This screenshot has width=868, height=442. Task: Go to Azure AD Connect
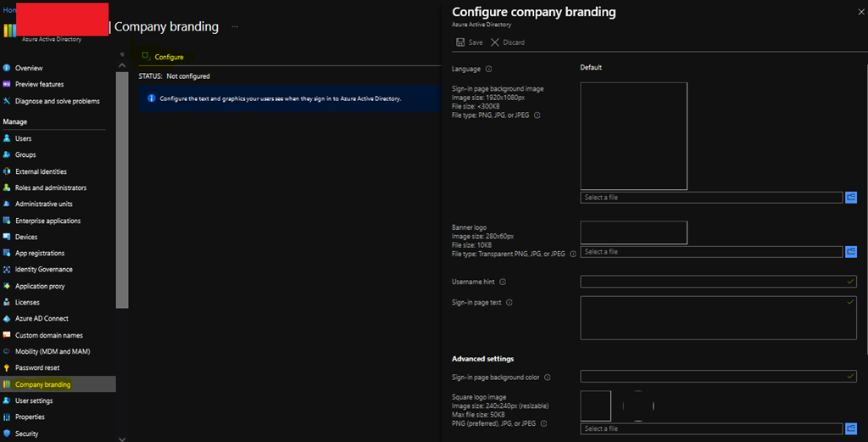[x=42, y=319]
